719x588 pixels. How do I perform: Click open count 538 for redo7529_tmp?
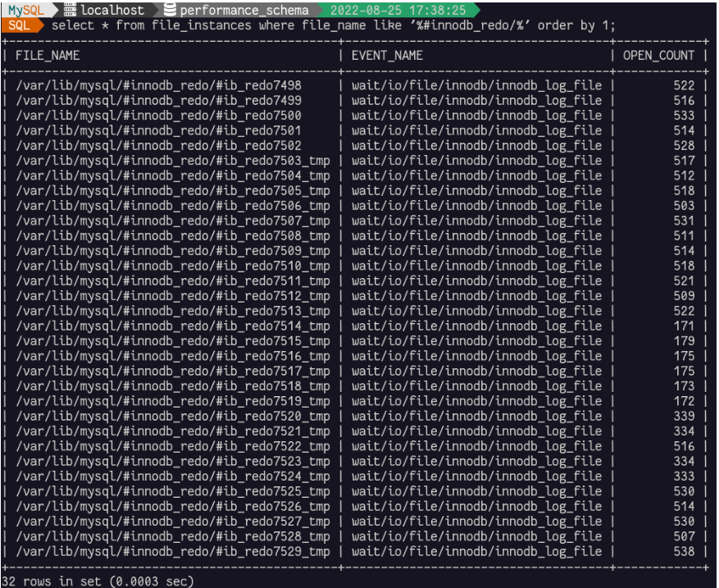tap(684, 552)
